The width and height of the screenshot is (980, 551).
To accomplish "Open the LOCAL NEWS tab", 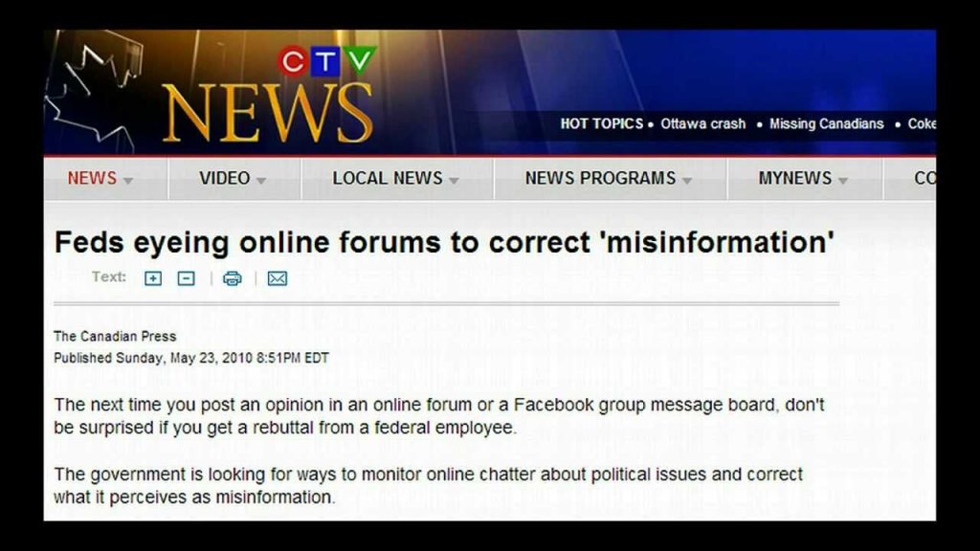I will (388, 179).
